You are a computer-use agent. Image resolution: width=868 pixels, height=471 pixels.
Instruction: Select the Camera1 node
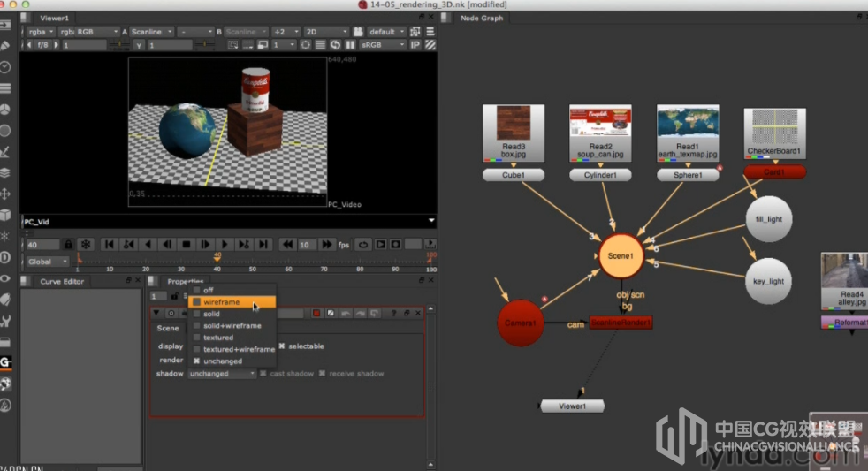[520, 323]
